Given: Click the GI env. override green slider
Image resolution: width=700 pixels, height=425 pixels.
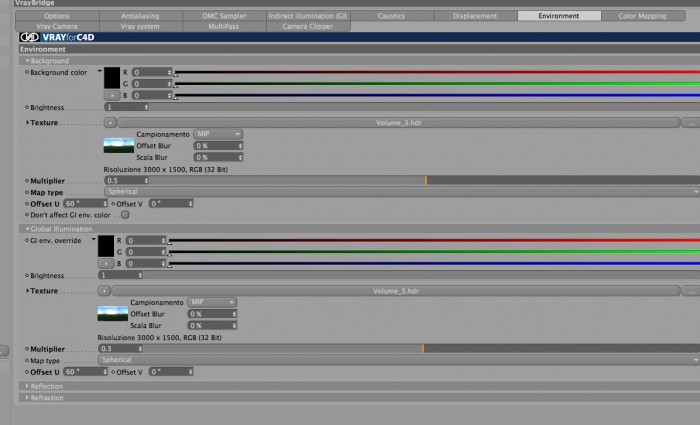Looking at the screenshot, I should (x=434, y=252).
